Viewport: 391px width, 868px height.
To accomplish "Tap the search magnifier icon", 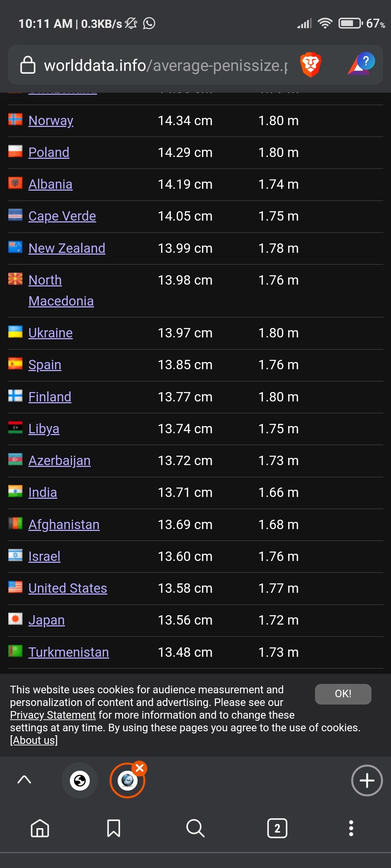I will tap(195, 828).
